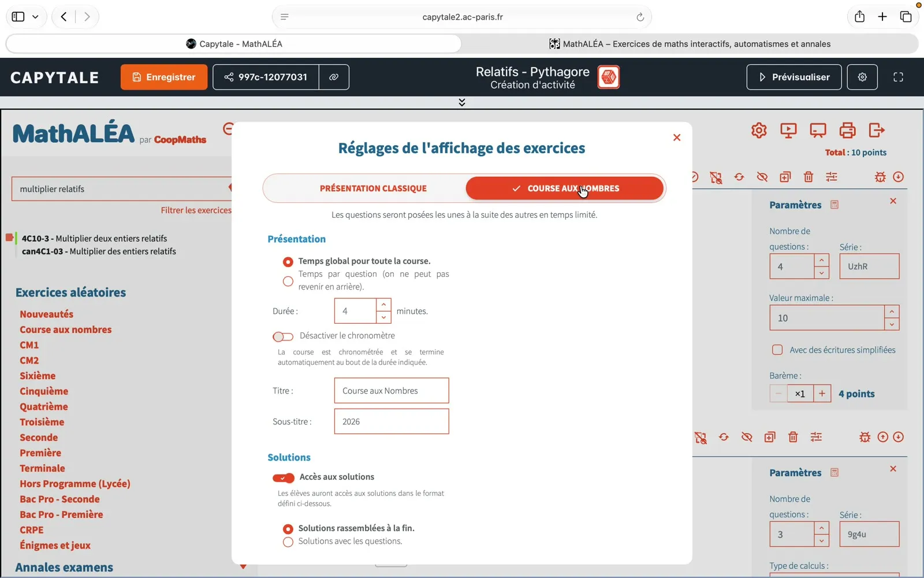Close the Réglages de l'affichage dialog
This screenshot has width=924, height=578.
tap(677, 138)
